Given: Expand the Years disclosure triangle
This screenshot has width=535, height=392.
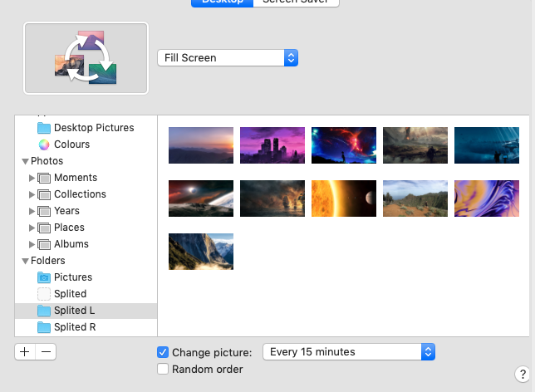Looking at the screenshot, I should click(32, 211).
